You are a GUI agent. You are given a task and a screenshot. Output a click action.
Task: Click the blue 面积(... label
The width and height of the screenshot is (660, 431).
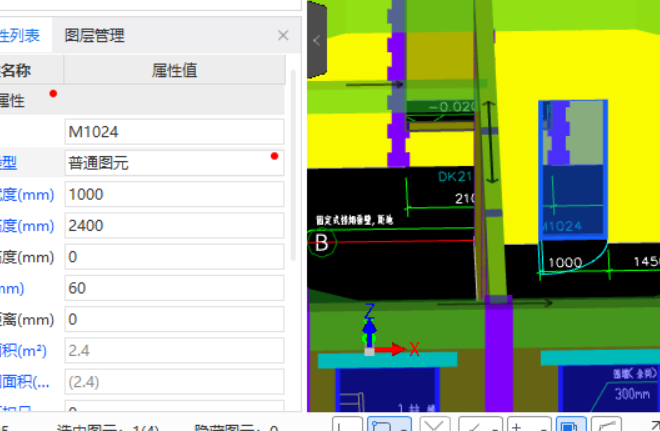click(x=25, y=382)
